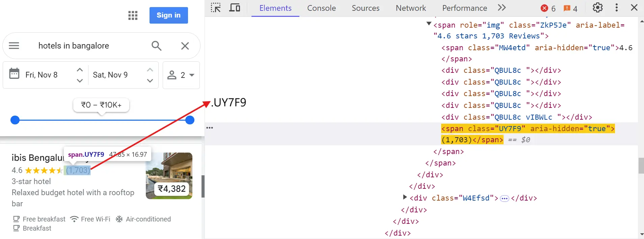Toggle the device toolbar icon
Viewport: 644px width, 239px height.
235,8
